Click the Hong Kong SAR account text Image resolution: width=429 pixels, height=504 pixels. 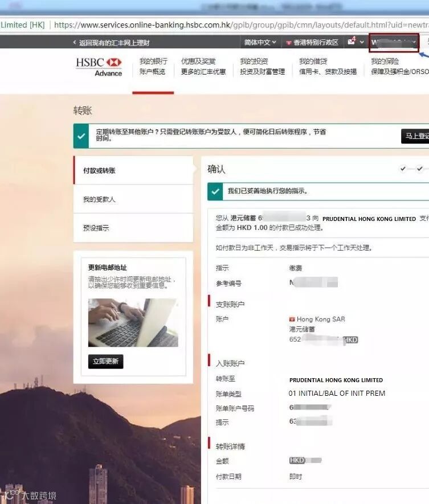[x=321, y=319]
